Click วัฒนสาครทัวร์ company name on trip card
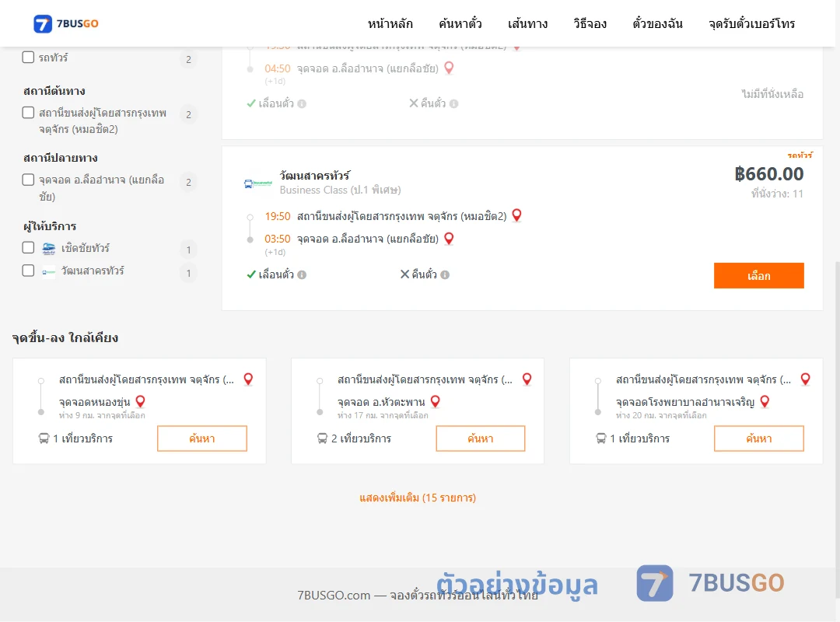The image size is (840, 622). [315, 176]
